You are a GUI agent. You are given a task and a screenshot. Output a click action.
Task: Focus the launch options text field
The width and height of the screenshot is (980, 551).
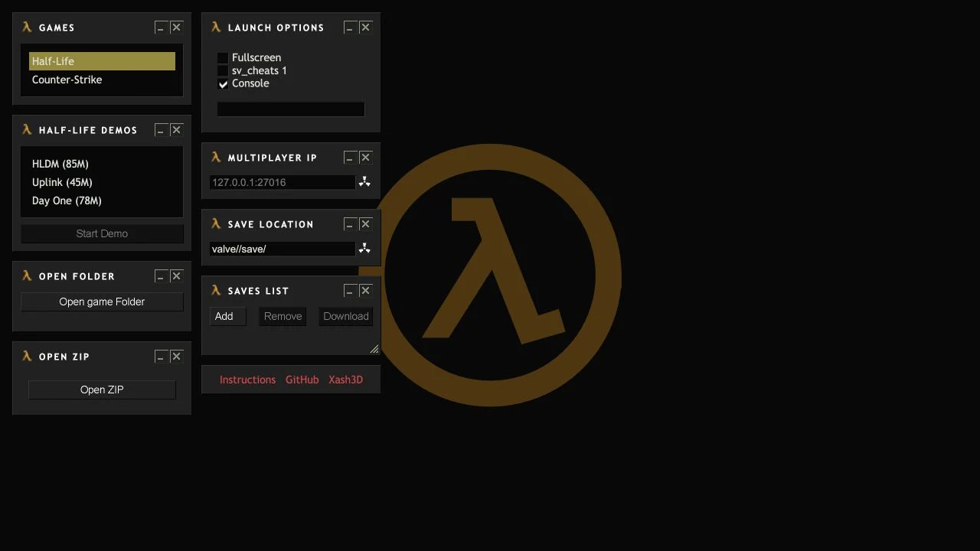291,109
